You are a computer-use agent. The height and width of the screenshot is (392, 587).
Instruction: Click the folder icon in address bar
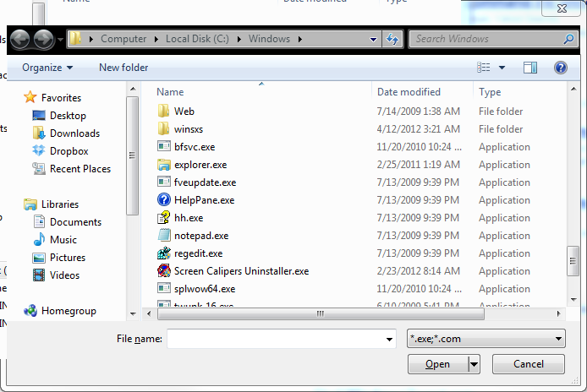(75, 39)
